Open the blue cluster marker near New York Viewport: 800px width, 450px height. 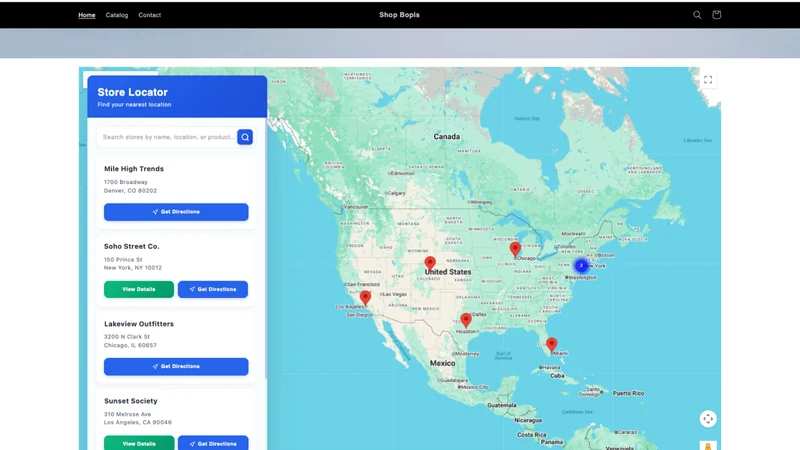[x=581, y=265]
